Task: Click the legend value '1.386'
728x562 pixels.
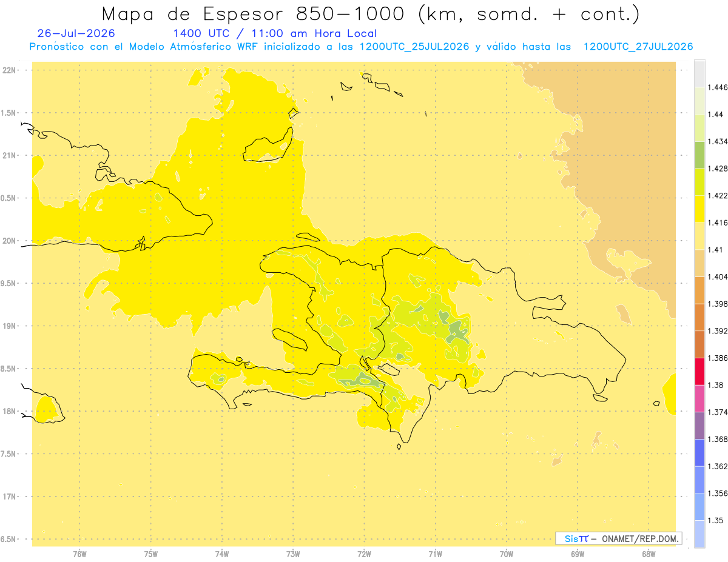Action: 718,358
